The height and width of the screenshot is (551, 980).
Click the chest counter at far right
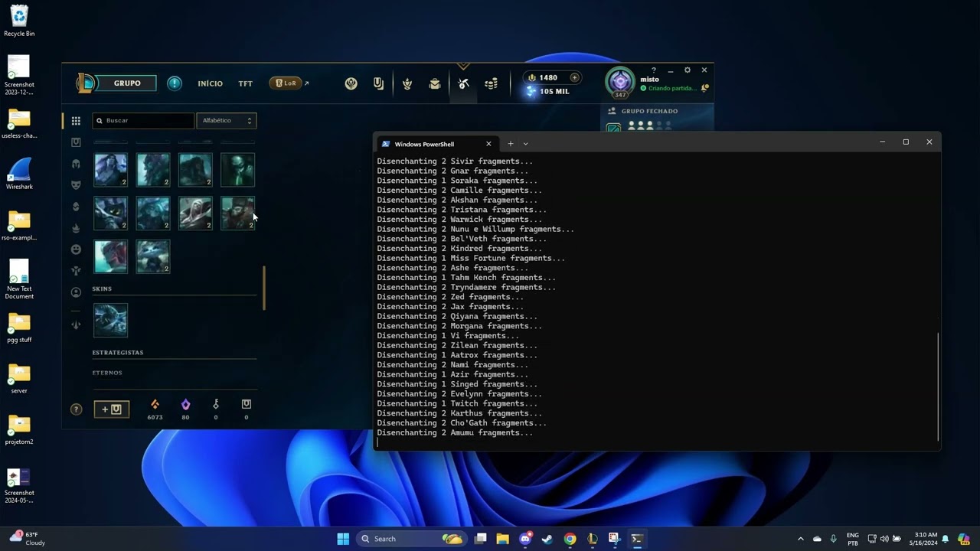pos(246,409)
